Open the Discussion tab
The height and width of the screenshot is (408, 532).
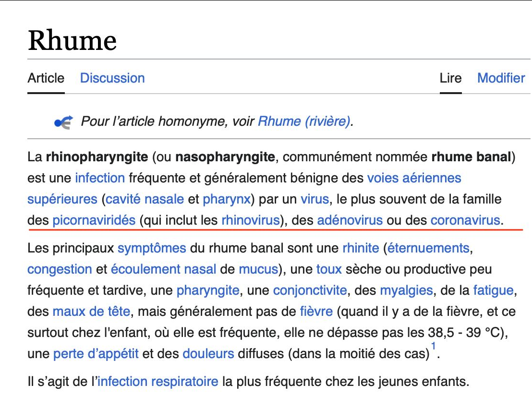[112, 78]
